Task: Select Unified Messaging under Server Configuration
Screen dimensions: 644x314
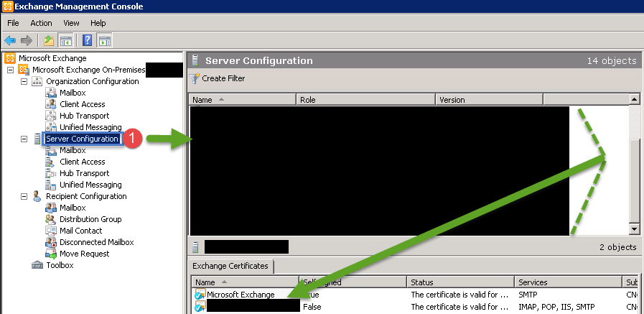Action: (x=90, y=185)
